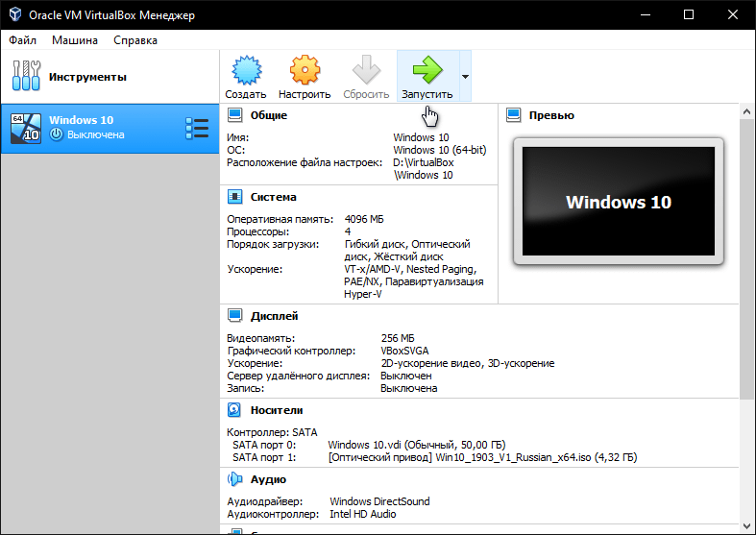Open Настроить settings gear icon
The image size is (756, 535).
tap(305, 70)
